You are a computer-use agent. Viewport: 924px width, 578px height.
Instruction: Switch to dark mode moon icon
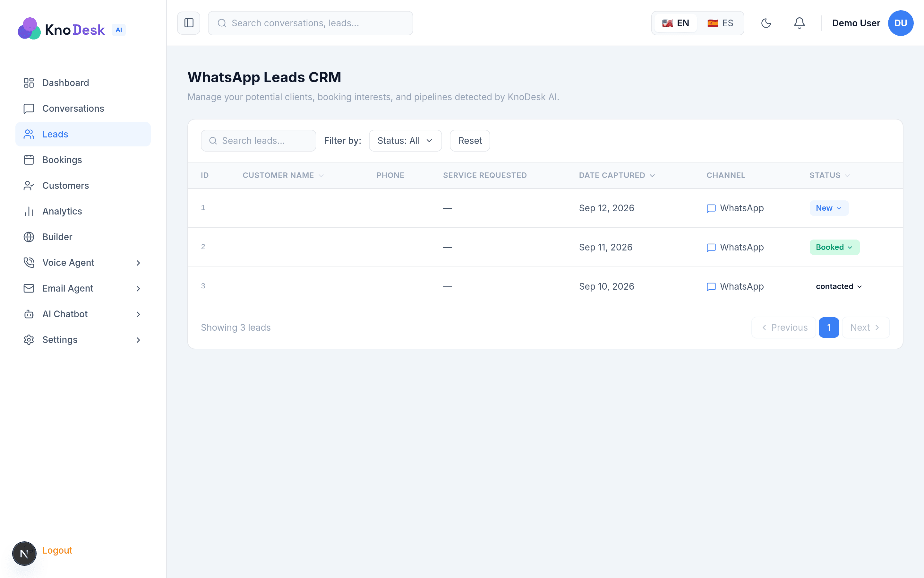coord(766,23)
